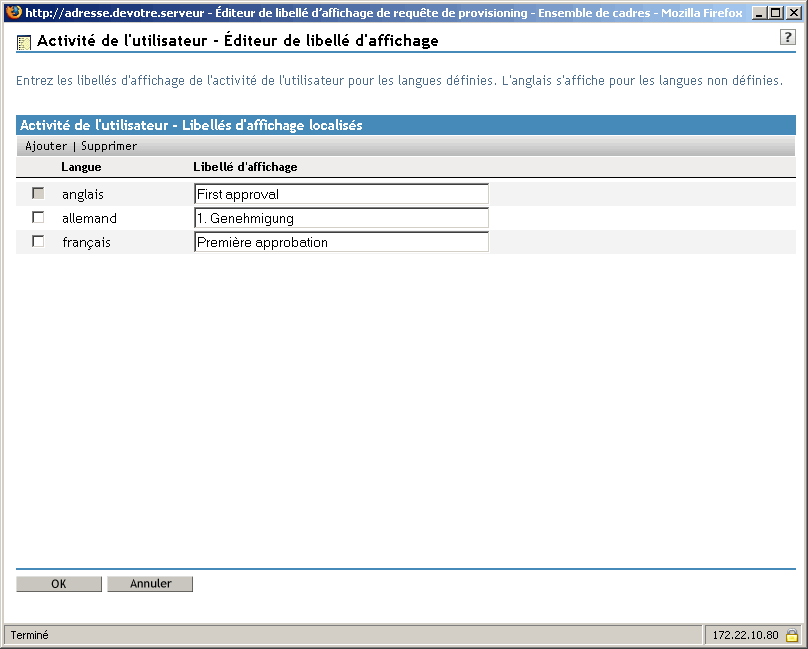Screen dimensions: 808x649
Task: Tick the checkbox for français row
Action: pos(38,241)
